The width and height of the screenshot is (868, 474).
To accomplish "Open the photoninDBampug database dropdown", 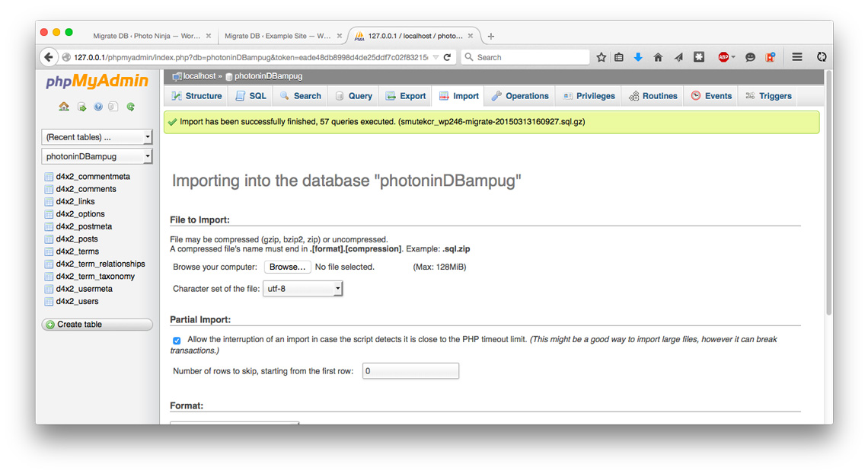I will tap(97, 156).
